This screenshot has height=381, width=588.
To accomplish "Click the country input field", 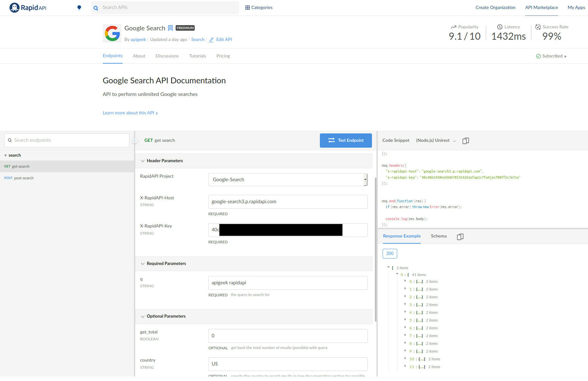I will (288, 364).
